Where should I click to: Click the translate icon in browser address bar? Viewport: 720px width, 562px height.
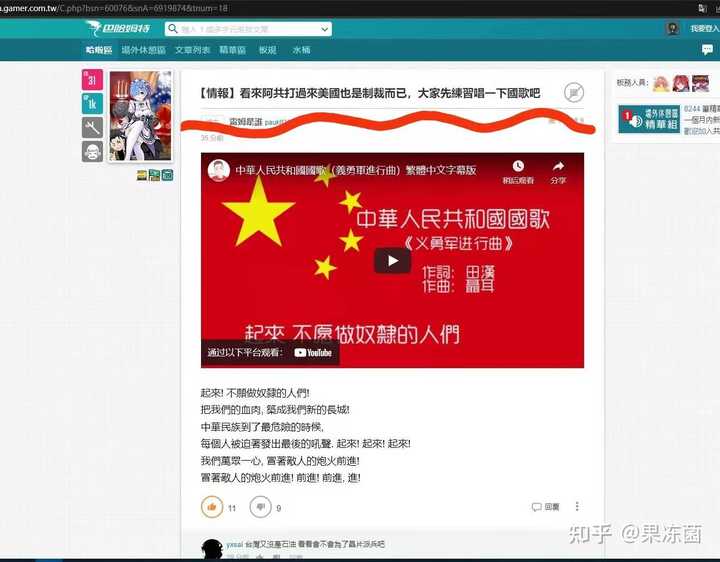[x=703, y=8]
